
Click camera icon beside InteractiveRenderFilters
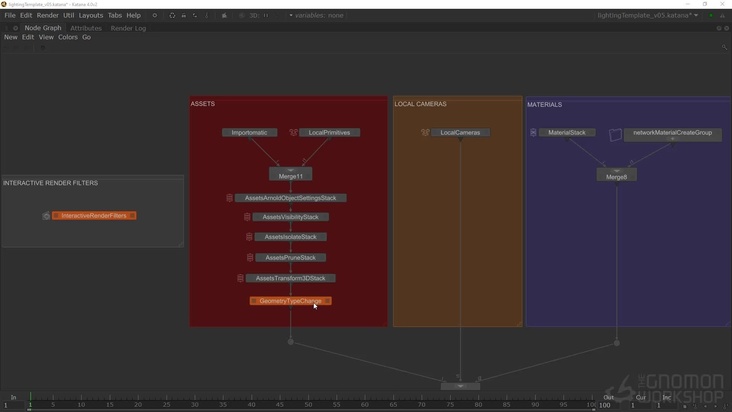[46, 216]
